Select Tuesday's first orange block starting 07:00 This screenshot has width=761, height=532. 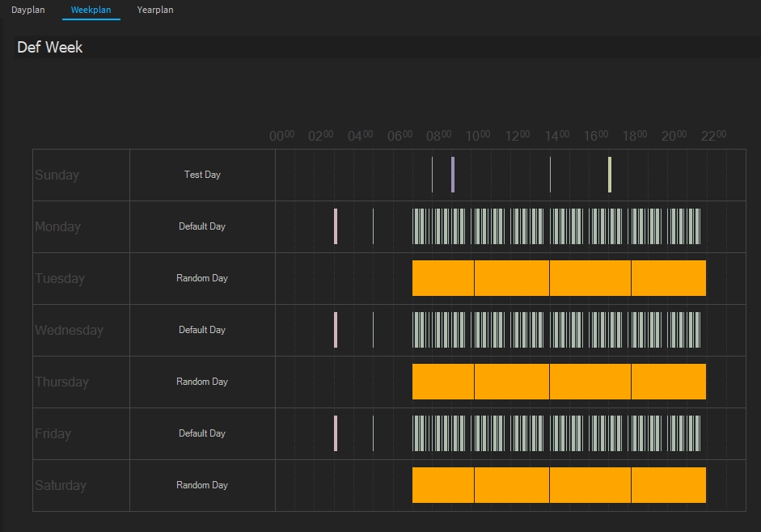click(x=443, y=278)
